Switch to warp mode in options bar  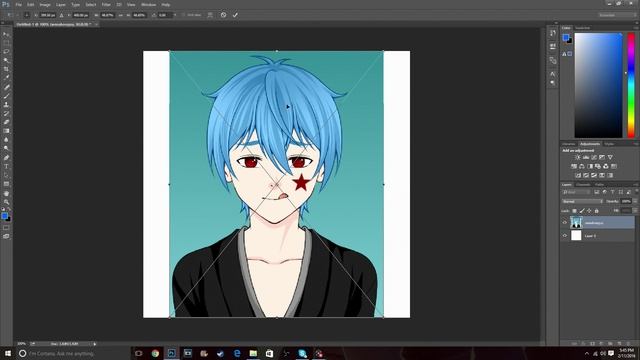coord(210,15)
